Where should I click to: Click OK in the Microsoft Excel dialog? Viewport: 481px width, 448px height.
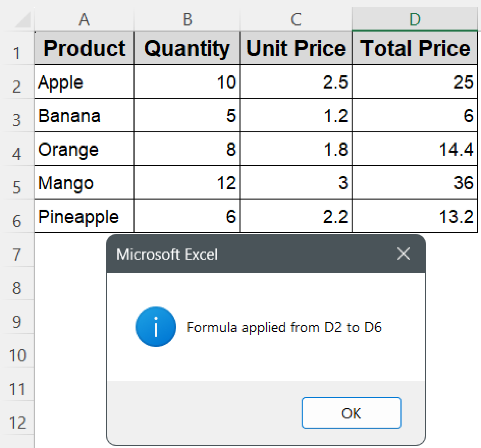coord(351,413)
